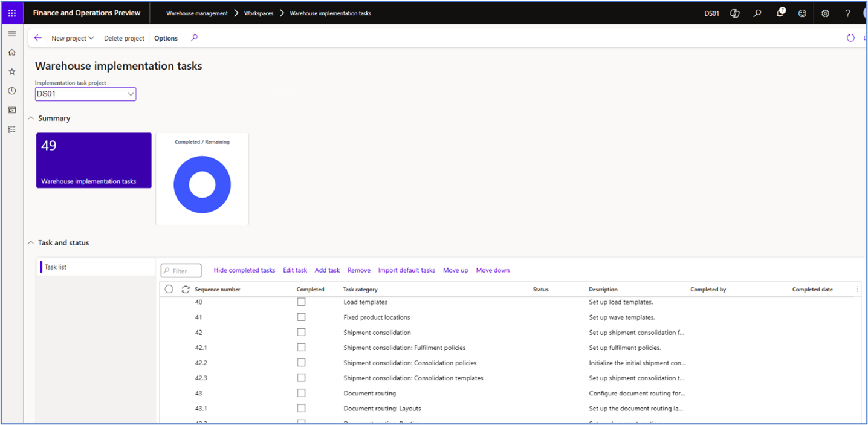Click Import default tasks
This screenshot has width=868, height=425.
[406, 270]
